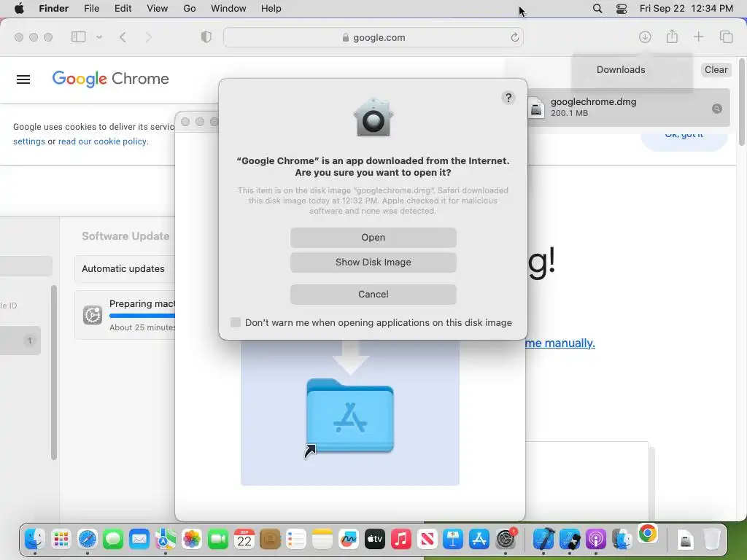Open the Window menu
The height and width of the screenshot is (560, 747).
228,9
